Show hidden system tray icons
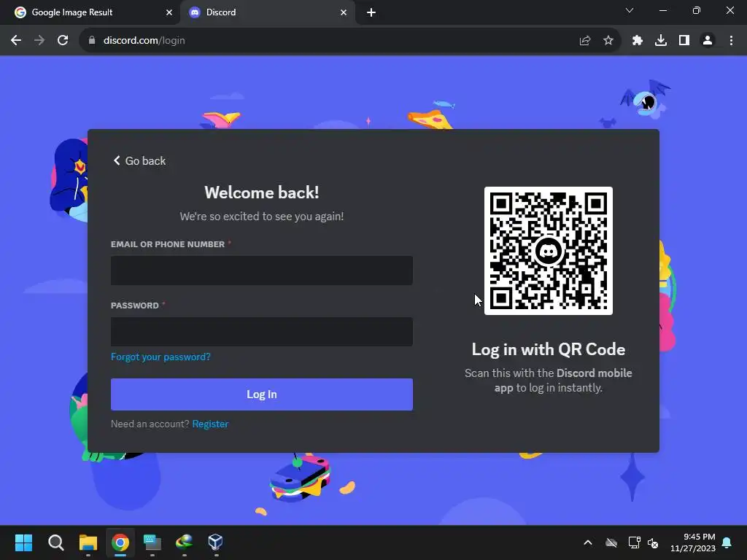Image resolution: width=747 pixels, height=560 pixels. [x=588, y=542]
